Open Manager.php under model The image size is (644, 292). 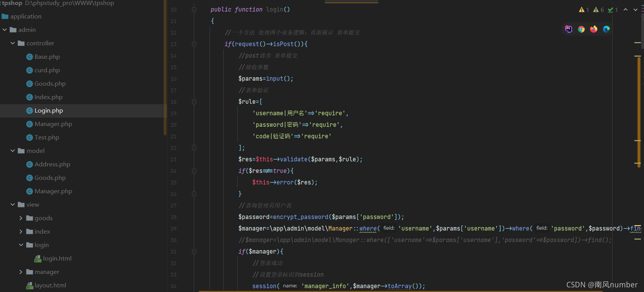coord(53,191)
